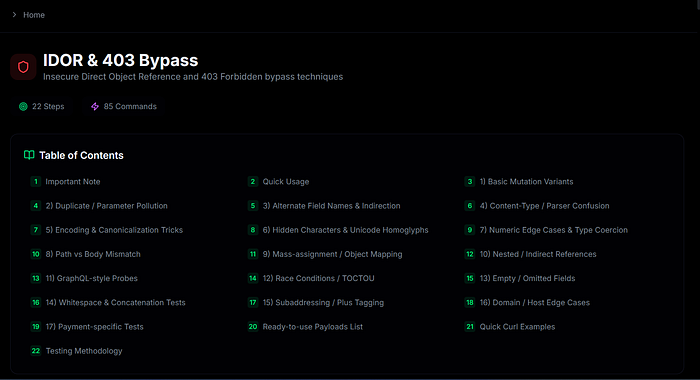Click the number 22 badge
Viewport: 700px width, 380px height.
[36, 351]
